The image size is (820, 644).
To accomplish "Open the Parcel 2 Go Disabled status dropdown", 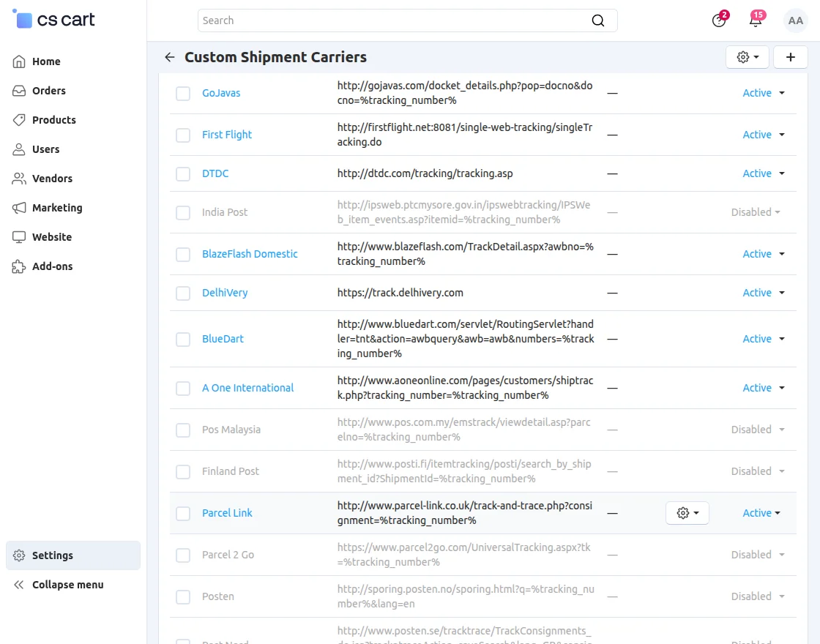I will pos(758,555).
